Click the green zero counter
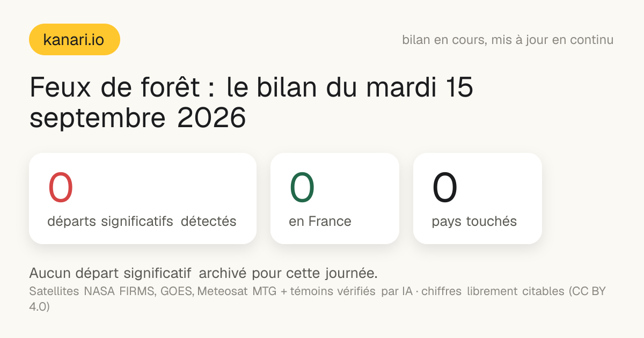644x338 pixels. (302, 187)
